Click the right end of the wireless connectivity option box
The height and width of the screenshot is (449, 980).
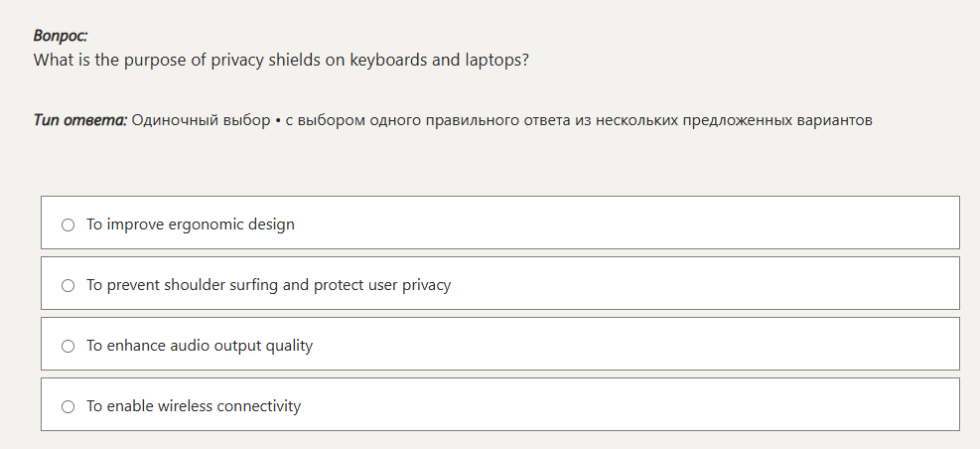pyautogui.click(x=933, y=404)
